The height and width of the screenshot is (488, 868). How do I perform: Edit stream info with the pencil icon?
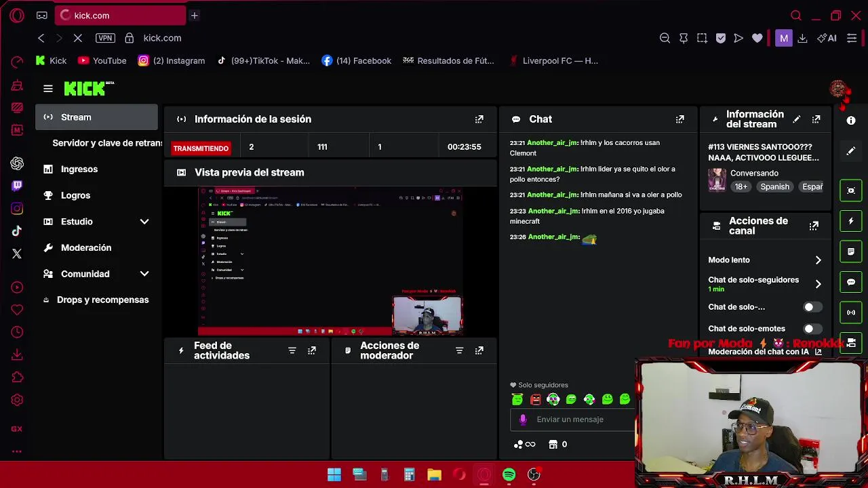click(797, 119)
